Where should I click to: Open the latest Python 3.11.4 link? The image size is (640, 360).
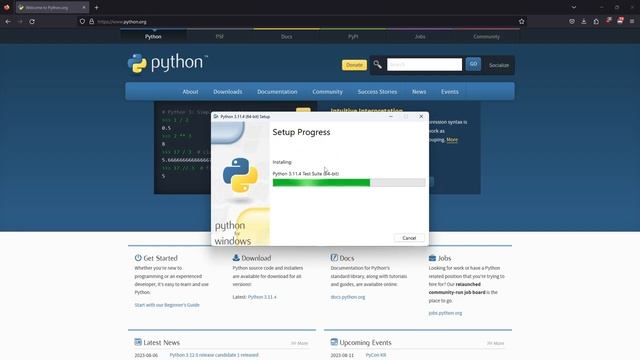262,297
